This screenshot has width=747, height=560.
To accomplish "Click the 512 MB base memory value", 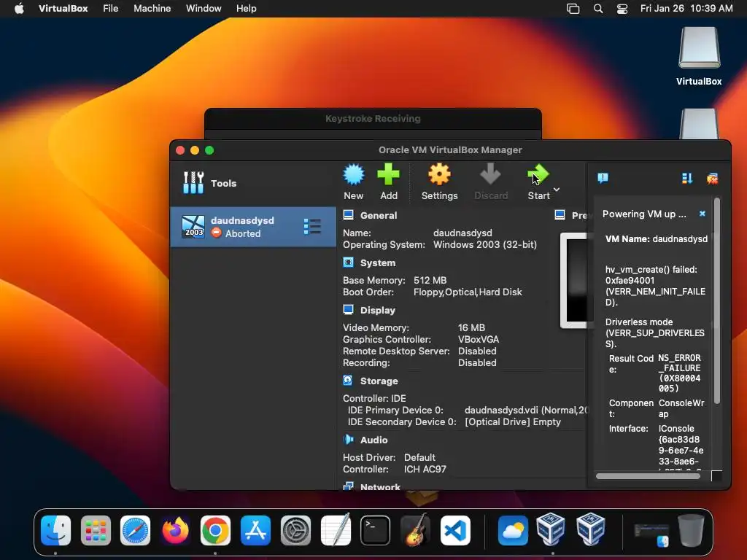I will [x=430, y=281].
